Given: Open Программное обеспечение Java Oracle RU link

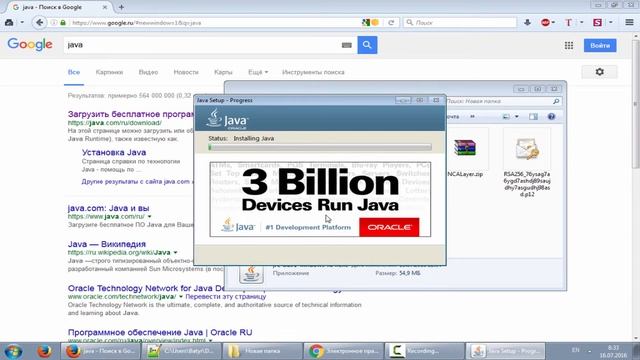Looking at the screenshot, I should [160, 332].
